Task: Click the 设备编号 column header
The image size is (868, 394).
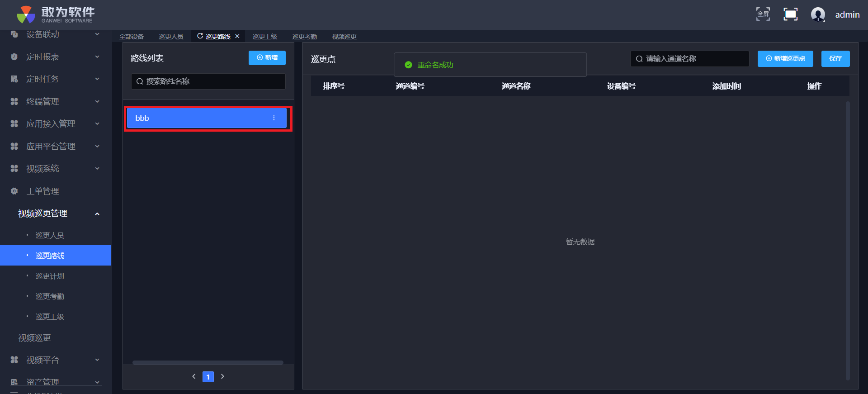Action: [x=621, y=86]
